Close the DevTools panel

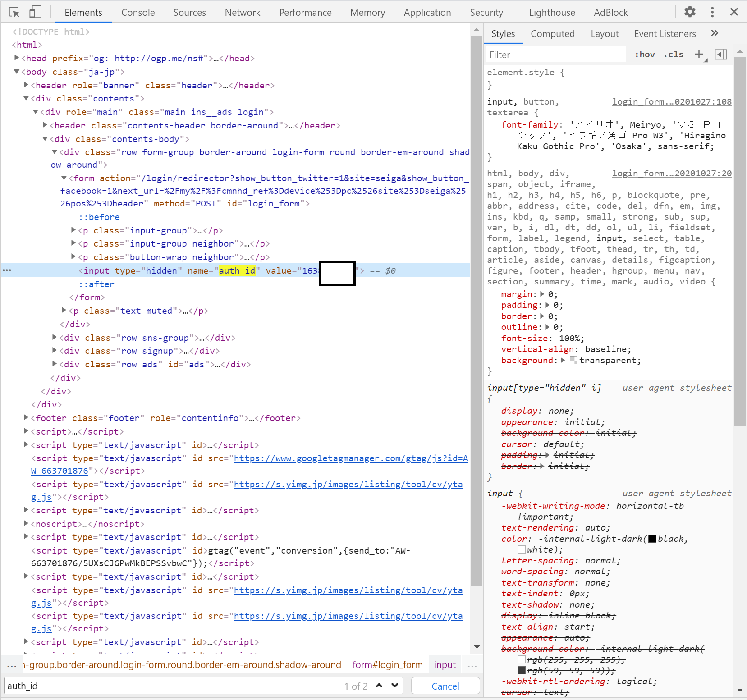(x=734, y=12)
